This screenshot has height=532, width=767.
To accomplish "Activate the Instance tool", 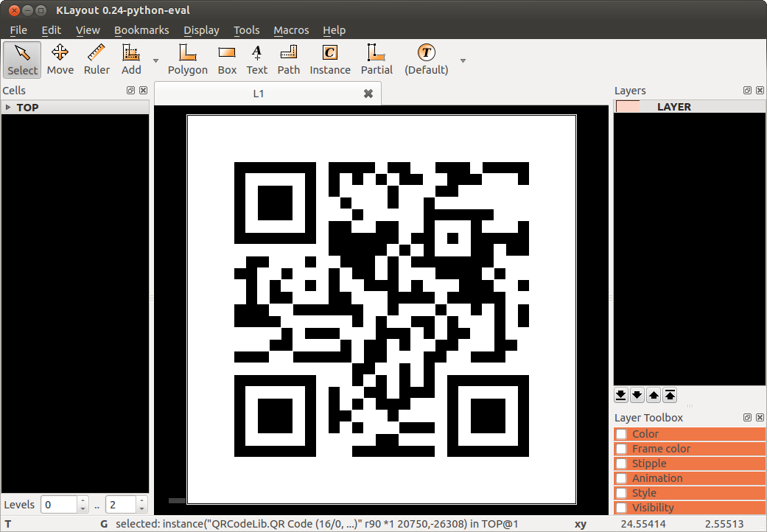I will [329, 60].
